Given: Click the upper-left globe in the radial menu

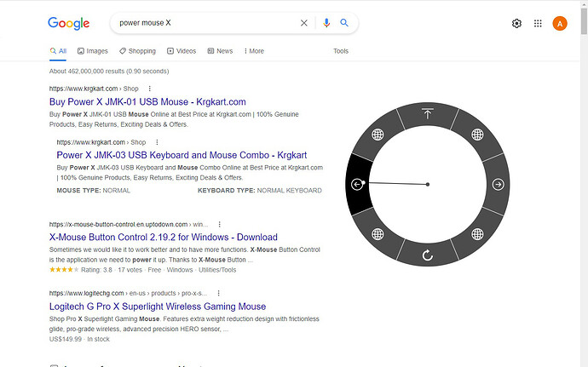Looking at the screenshot, I should pyautogui.click(x=378, y=135).
